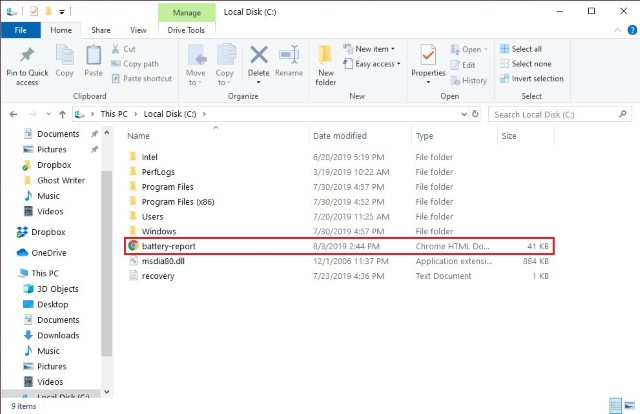The height and width of the screenshot is (414, 640).
Task: Click Copy path in Clipboard group
Action: (135, 64)
